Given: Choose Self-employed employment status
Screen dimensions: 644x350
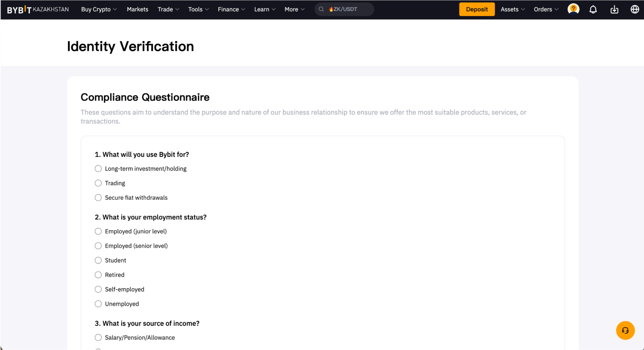Looking at the screenshot, I should tap(98, 290).
